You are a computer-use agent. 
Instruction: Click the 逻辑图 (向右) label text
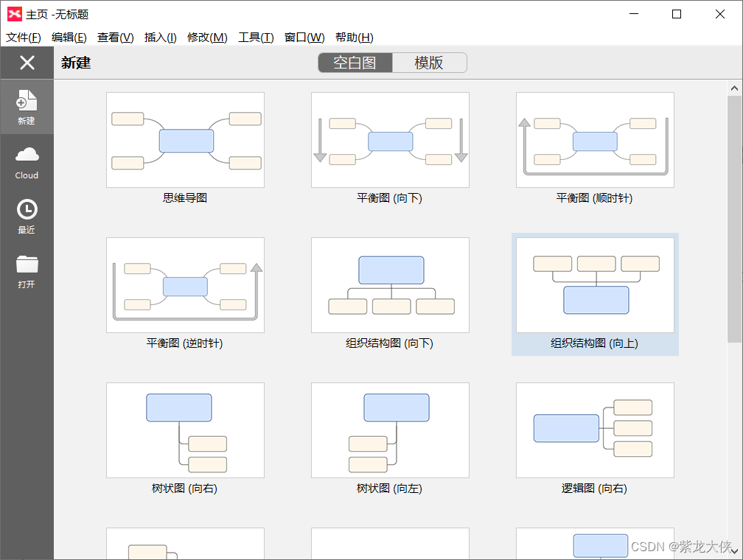(x=594, y=489)
